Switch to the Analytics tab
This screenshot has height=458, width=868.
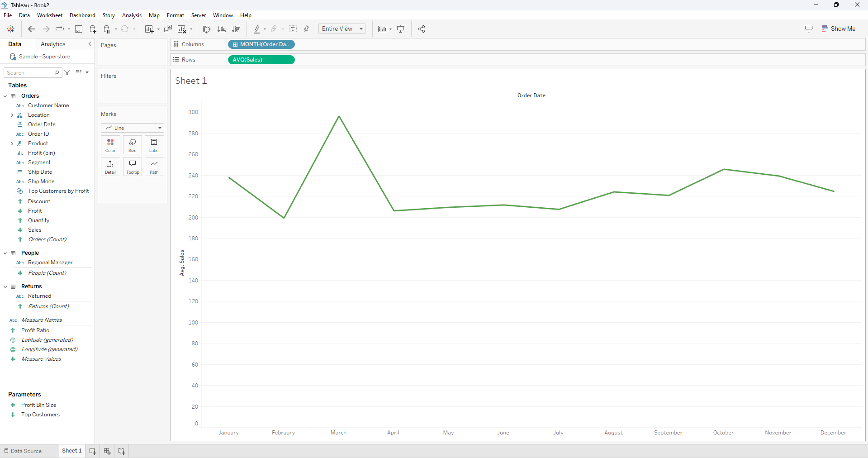[53, 44]
